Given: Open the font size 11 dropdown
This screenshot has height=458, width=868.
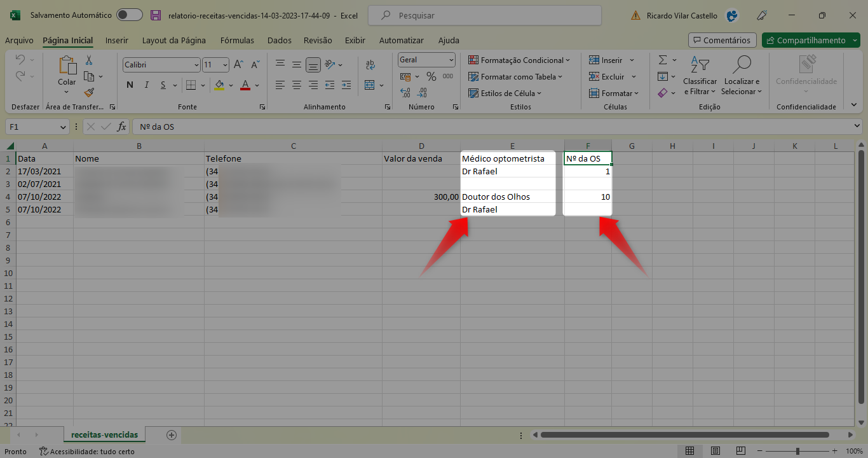Looking at the screenshot, I should [x=225, y=65].
